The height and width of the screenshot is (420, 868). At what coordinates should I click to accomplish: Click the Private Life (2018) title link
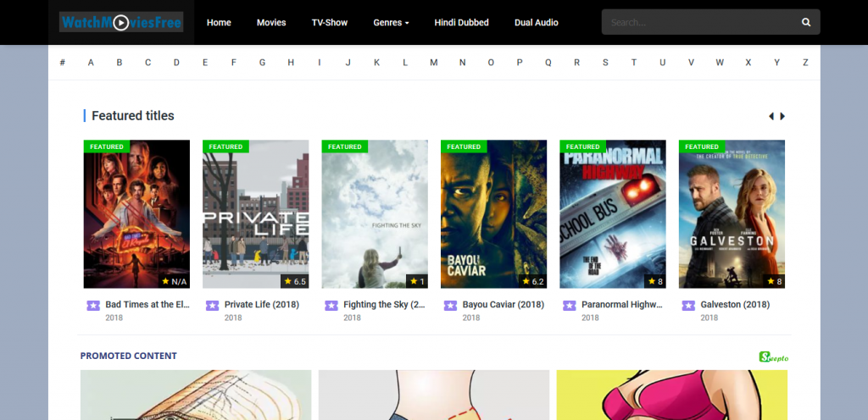point(262,305)
